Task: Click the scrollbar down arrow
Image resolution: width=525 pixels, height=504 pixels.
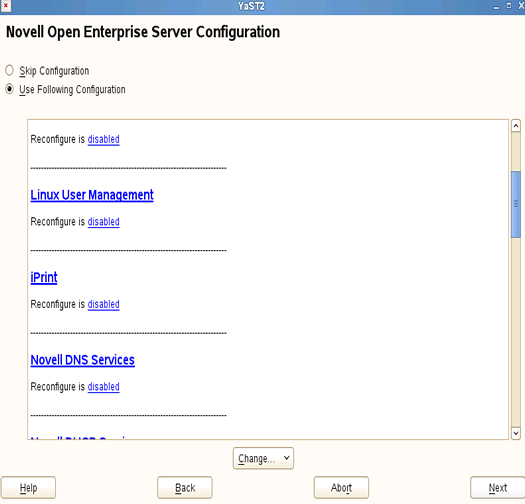Action: pos(516,433)
